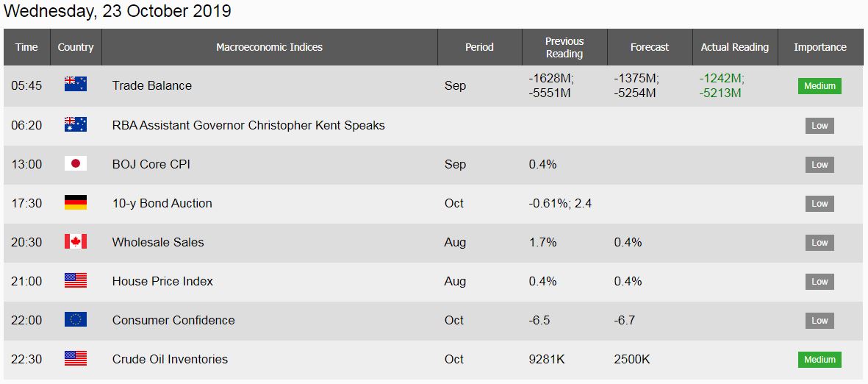Click the Australian flag in RBA Kent row
Screen dimensions: 868x384
75,124
